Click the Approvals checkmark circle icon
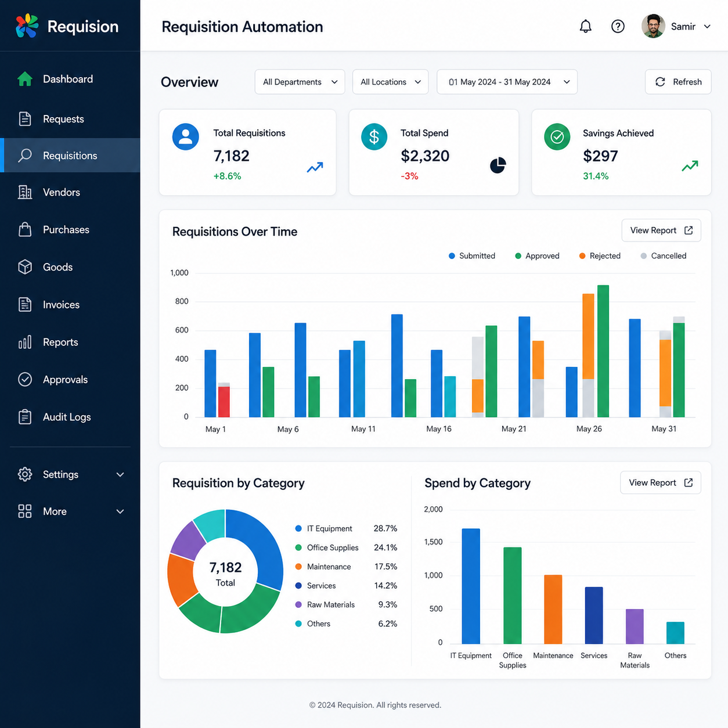 25,379
